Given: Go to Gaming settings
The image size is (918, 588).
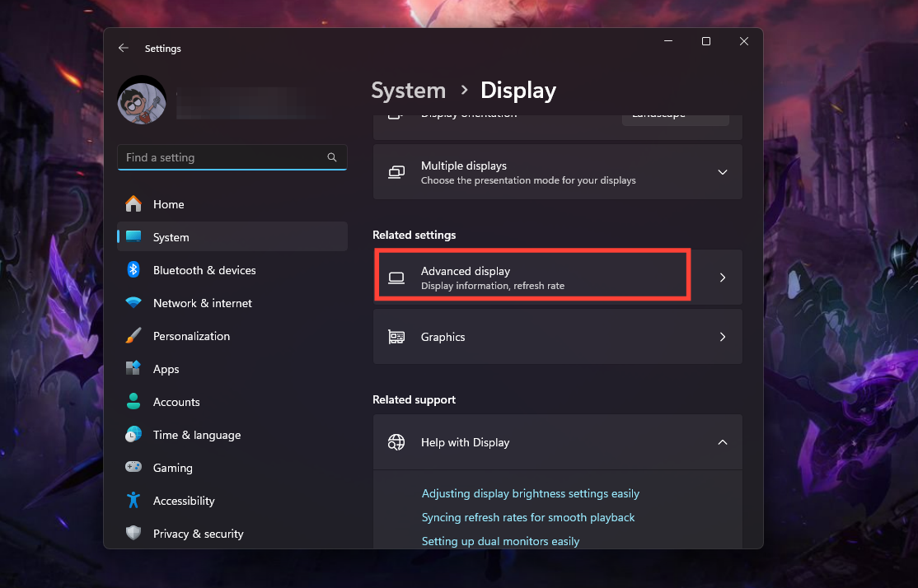Looking at the screenshot, I should coord(232,468).
